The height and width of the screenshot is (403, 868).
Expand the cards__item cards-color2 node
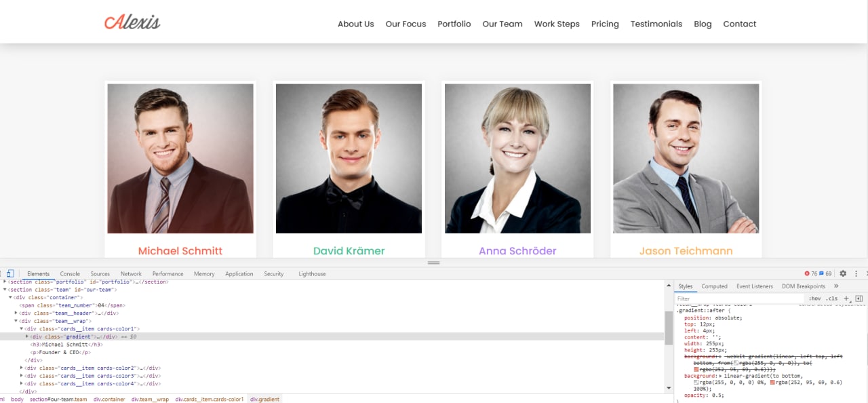[x=22, y=368]
